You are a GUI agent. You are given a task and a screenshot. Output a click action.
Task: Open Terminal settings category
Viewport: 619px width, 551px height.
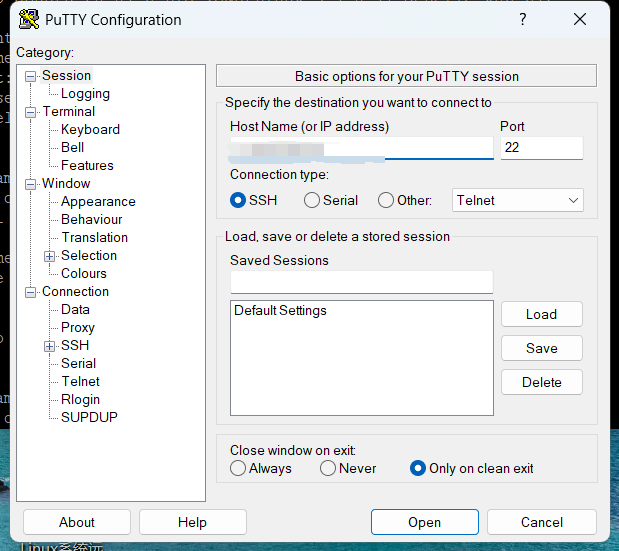pyautogui.click(x=68, y=112)
